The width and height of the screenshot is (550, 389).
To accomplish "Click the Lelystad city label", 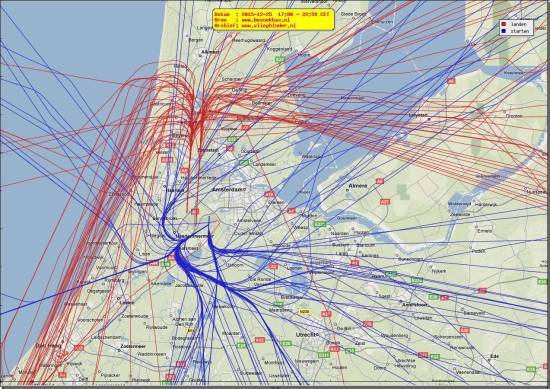I will click(x=418, y=115).
